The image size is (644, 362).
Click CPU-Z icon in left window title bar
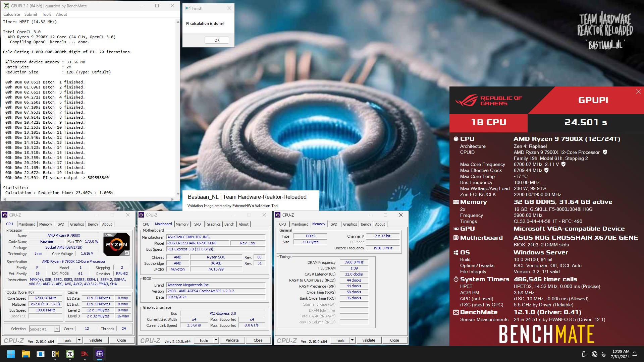coord(5,215)
